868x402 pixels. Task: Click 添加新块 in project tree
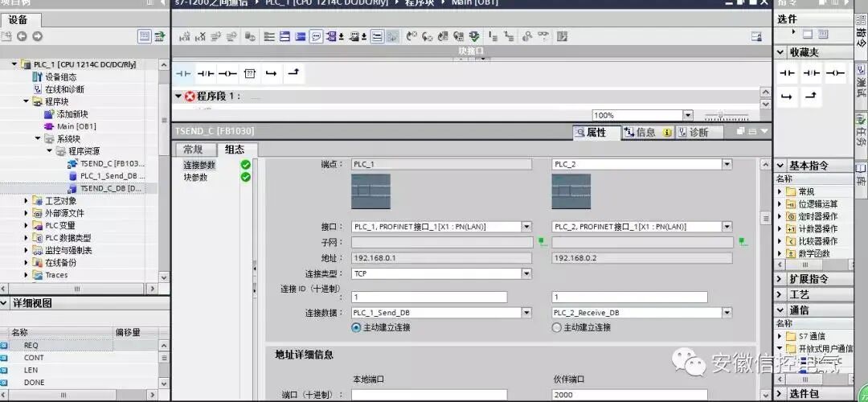click(72, 114)
